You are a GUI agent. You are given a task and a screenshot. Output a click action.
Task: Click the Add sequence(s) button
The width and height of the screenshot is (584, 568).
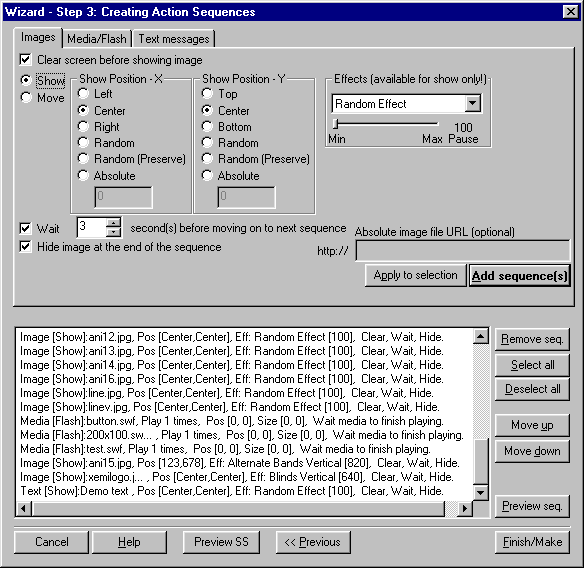click(x=520, y=276)
